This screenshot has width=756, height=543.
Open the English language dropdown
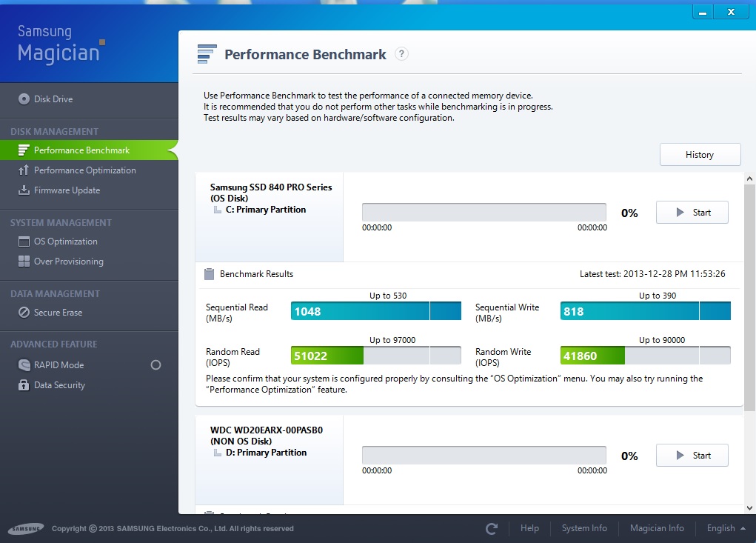(726, 528)
